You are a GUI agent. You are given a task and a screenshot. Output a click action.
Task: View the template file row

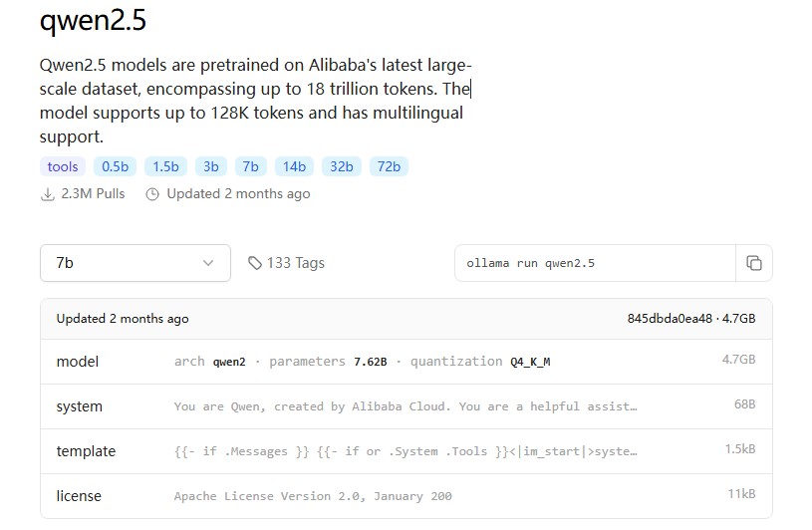pyautogui.click(x=406, y=451)
